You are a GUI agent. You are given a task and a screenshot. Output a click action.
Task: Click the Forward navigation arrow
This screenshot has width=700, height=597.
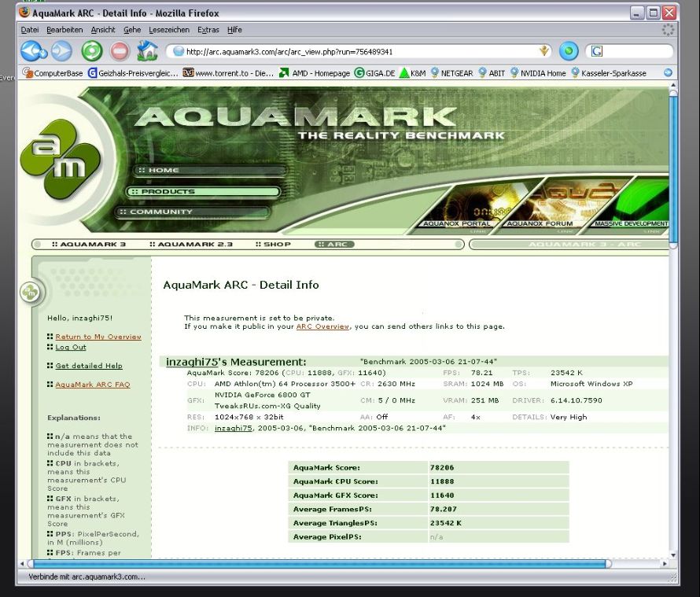pyautogui.click(x=61, y=51)
